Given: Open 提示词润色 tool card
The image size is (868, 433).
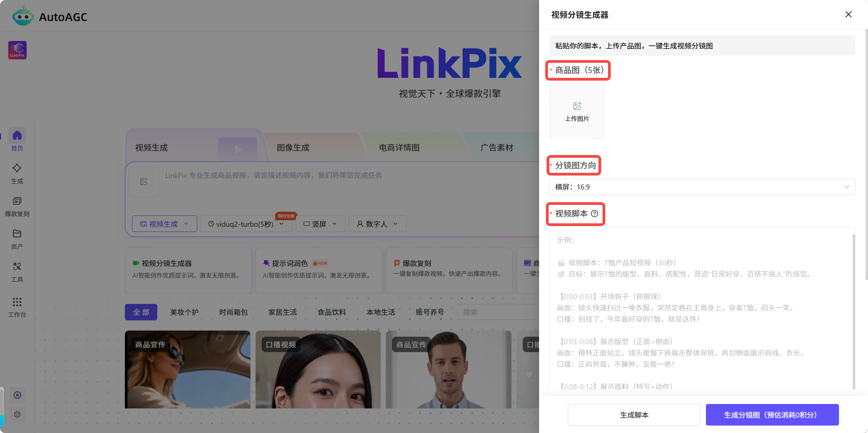Looking at the screenshot, I should 319,270.
